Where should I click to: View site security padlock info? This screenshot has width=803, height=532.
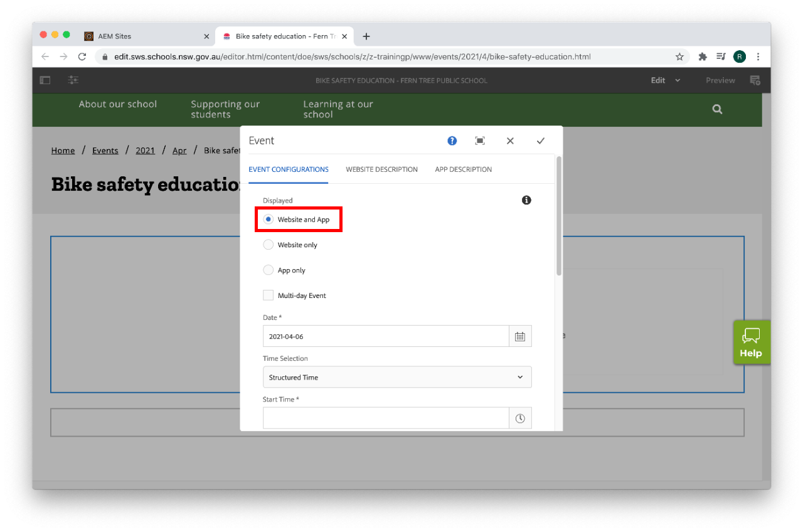click(x=105, y=56)
